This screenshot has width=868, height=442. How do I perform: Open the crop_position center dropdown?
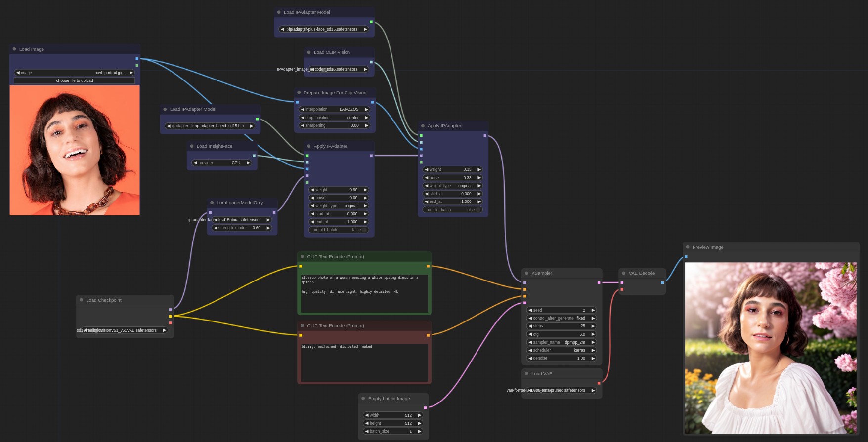pos(334,118)
